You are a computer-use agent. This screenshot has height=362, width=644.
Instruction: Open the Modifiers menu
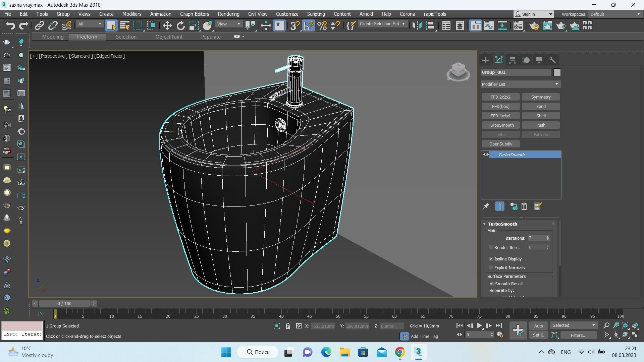pyautogui.click(x=132, y=14)
